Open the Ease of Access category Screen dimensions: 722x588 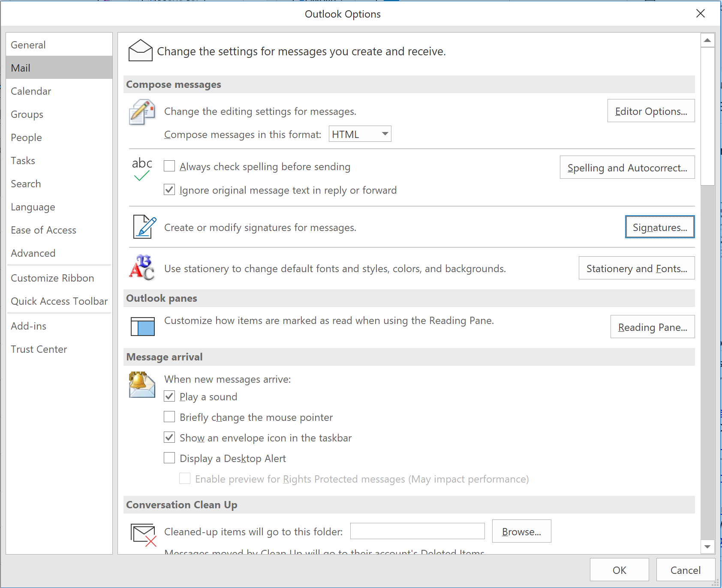tap(59, 230)
